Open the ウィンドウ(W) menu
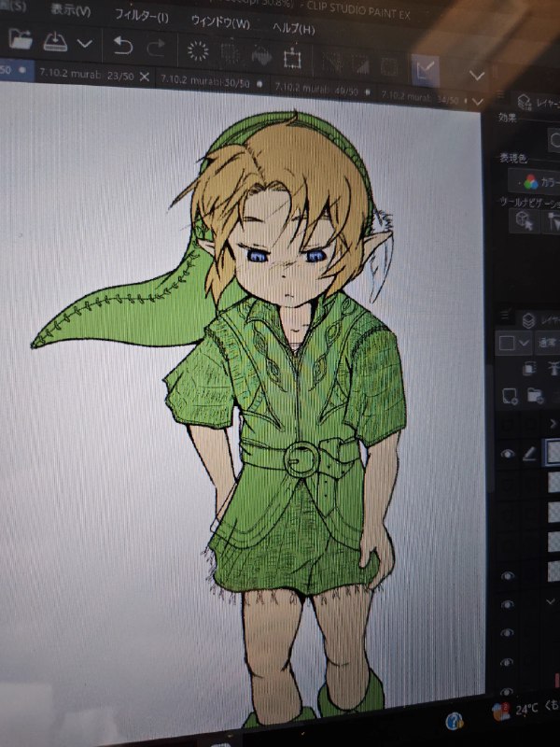 click(x=220, y=21)
